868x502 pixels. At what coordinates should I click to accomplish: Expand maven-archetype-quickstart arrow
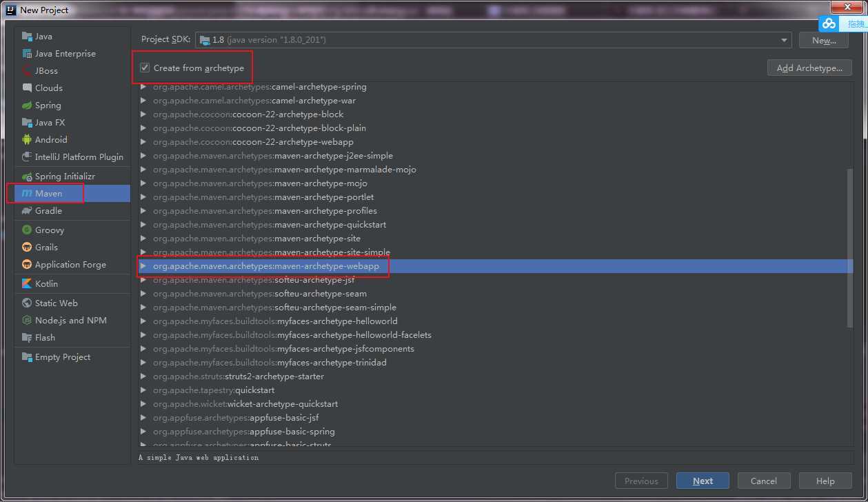pyautogui.click(x=143, y=225)
